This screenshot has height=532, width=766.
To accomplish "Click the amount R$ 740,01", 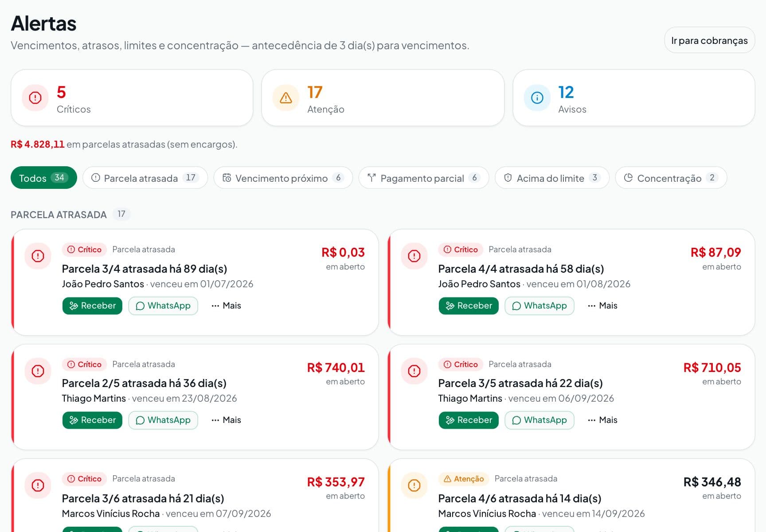I will [336, 368].
